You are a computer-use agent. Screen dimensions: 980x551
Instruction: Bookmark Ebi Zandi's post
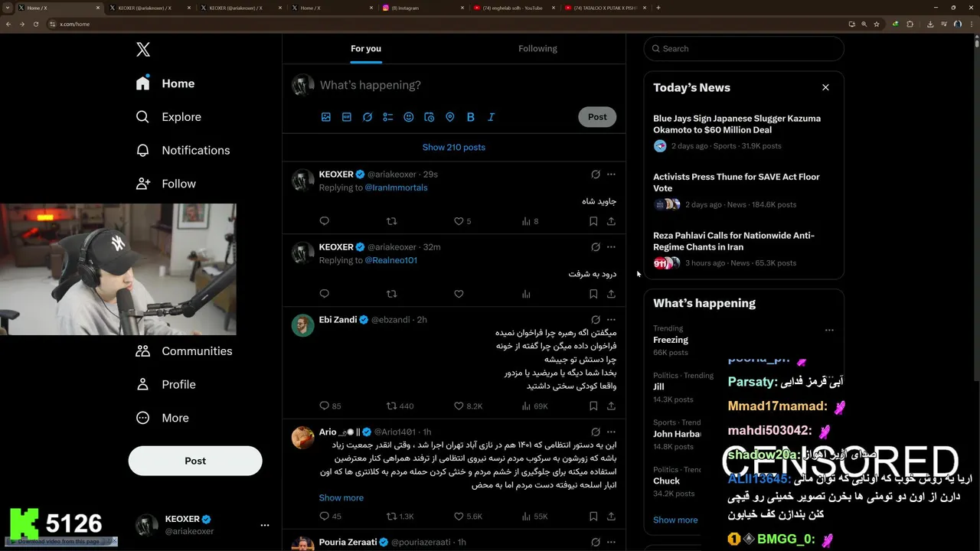593,406
